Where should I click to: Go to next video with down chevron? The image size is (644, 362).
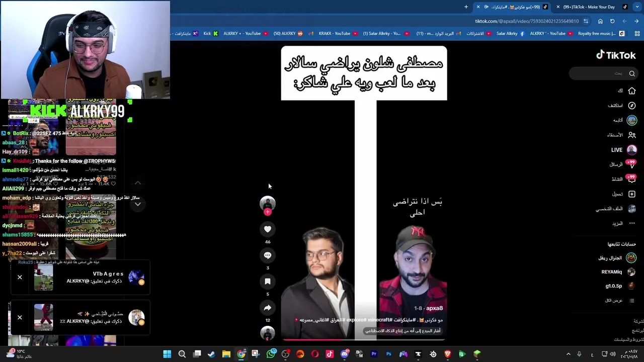137,204
